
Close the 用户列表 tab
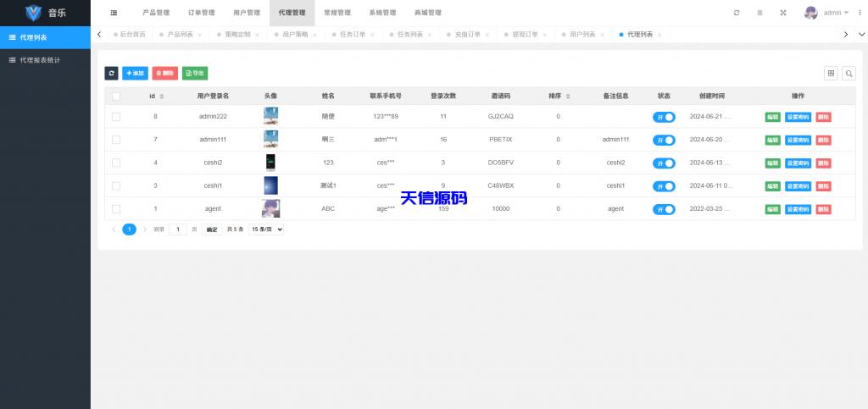coord(603,35)
